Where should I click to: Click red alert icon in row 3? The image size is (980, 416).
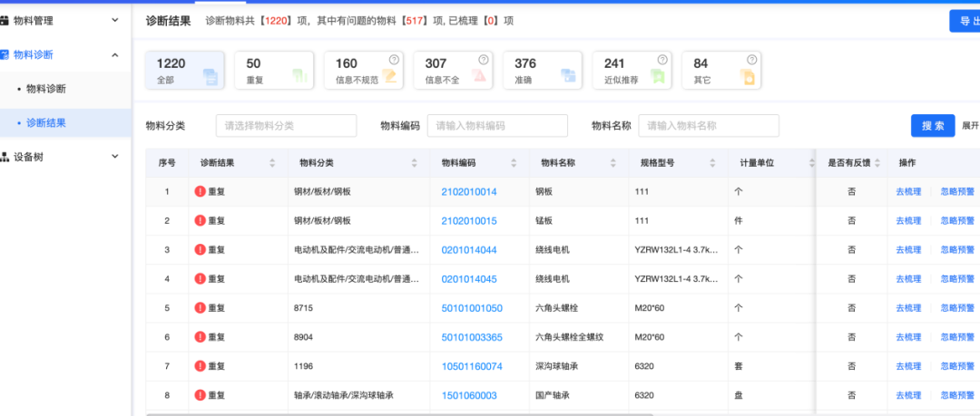[x=200, y=250]
